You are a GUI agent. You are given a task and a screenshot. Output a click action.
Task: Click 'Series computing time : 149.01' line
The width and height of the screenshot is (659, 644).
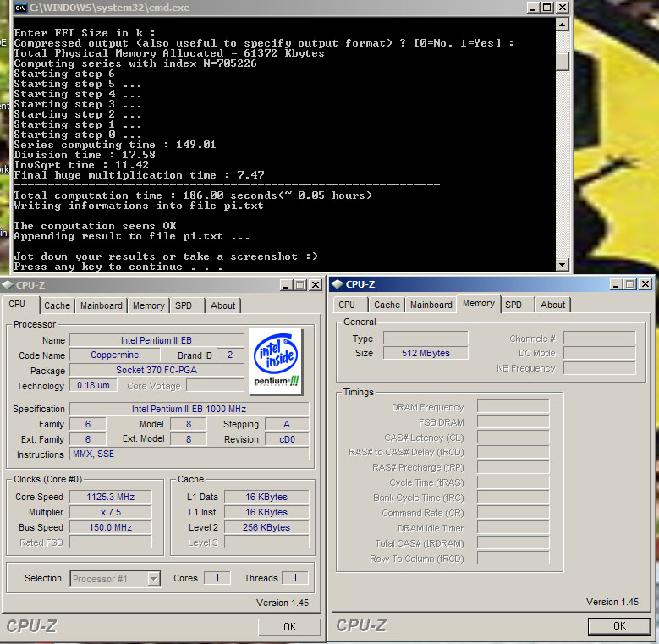(x=115, y=145)
